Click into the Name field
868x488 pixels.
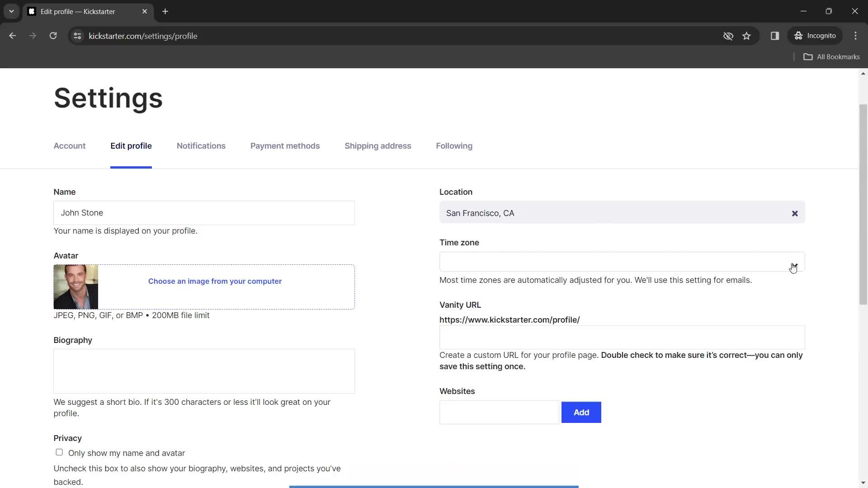click(x=204, y=213)
